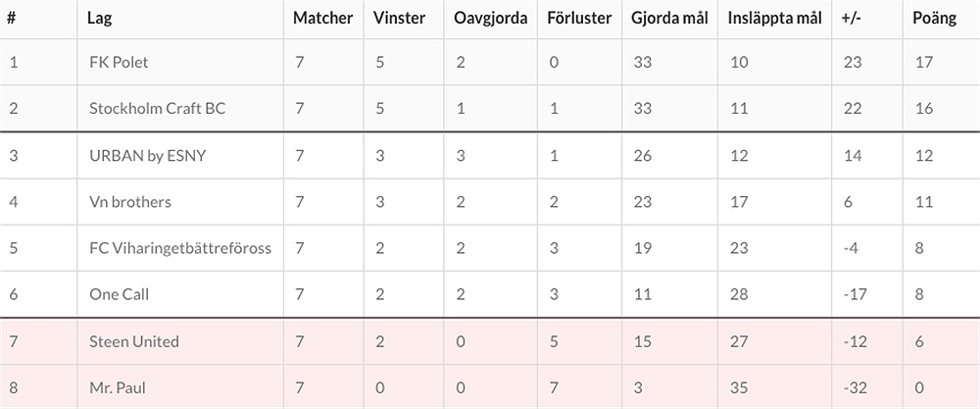Click the # position column header
The width and height of the screenshot is (980, 409).
(13, 19)
